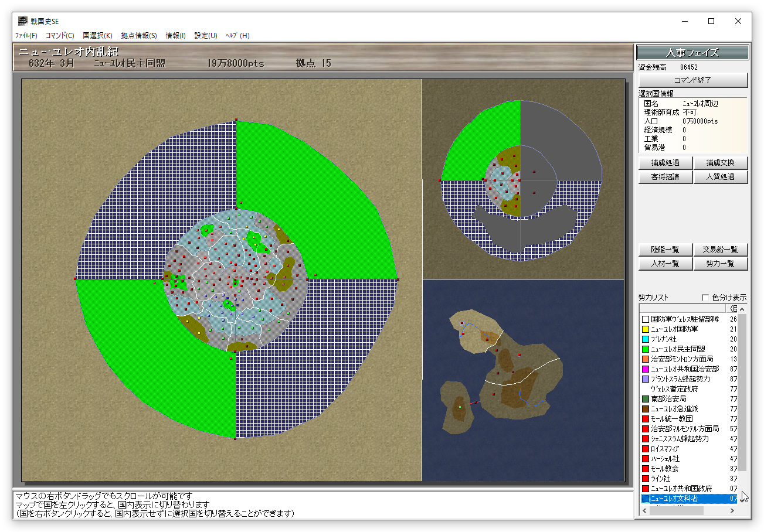Select 国防軍ヴェレス駐留部隊 white faction swatch

click(646, 319)
